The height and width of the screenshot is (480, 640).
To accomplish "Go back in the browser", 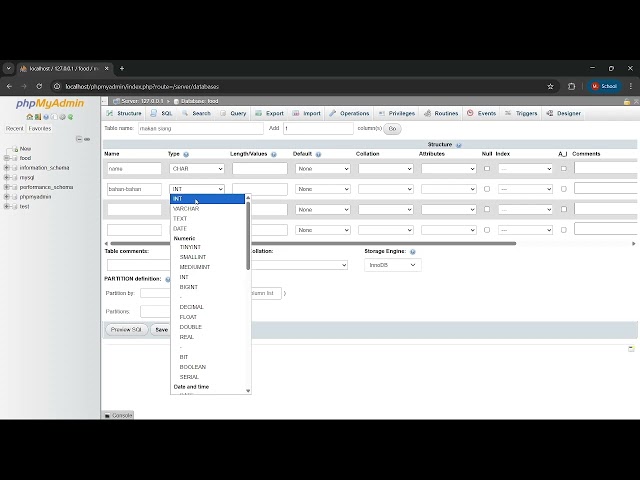I will [9, 87].
